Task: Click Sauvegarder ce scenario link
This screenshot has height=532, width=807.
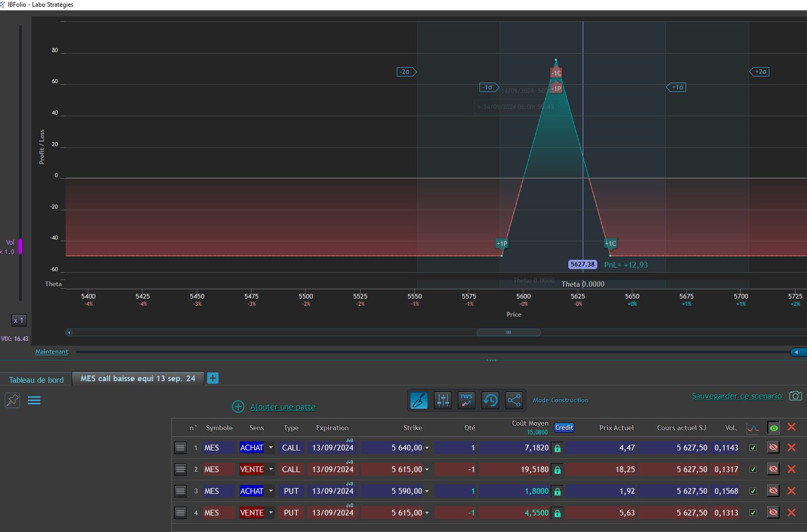Action: [x=737, y=396]
